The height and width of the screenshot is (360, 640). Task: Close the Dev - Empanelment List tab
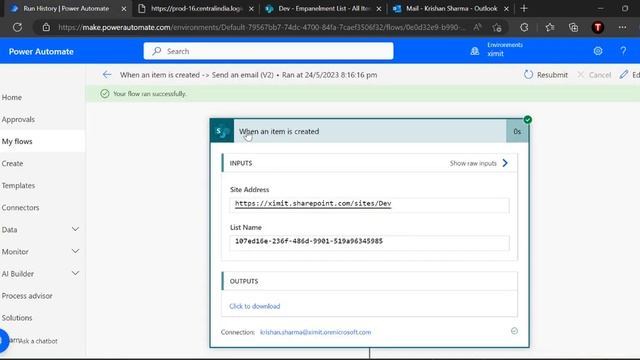coord(378,9)
